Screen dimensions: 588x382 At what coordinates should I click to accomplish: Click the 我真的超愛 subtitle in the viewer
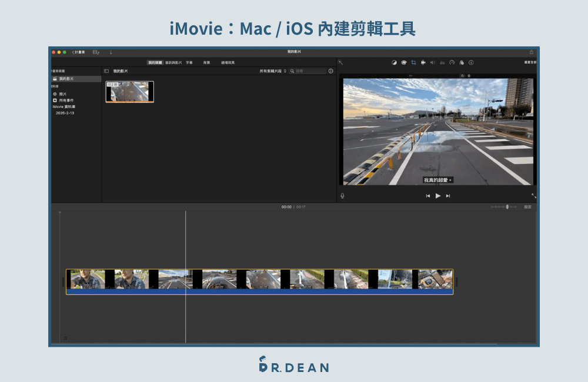[437, 180]
